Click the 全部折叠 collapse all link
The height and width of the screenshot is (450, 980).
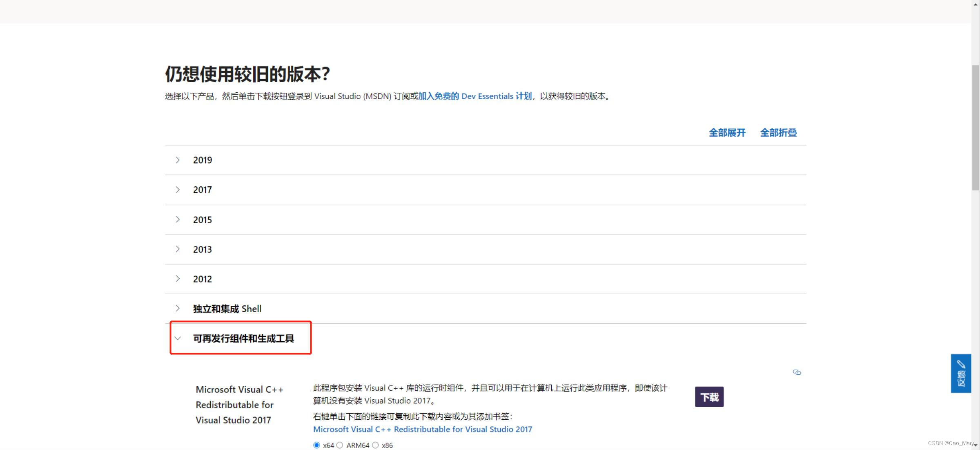pyautogui.click(x=778, y=133)
